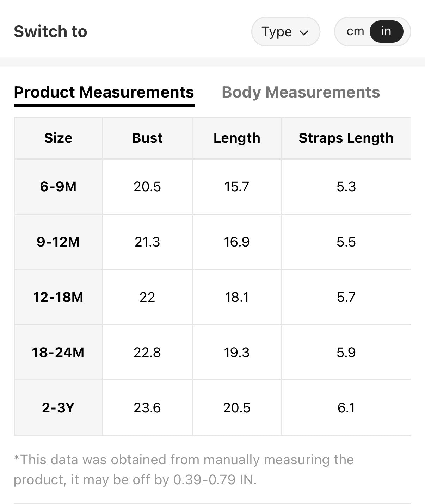Select the 18-24M size row label
Image resolution: width=425 pixels, height=504 pixels.
[x=58, y=353]
